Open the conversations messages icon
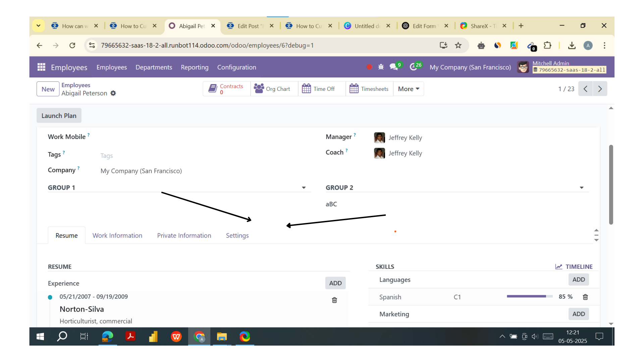The height and width of the screenshot is (362, 644). tap(393, 67)
